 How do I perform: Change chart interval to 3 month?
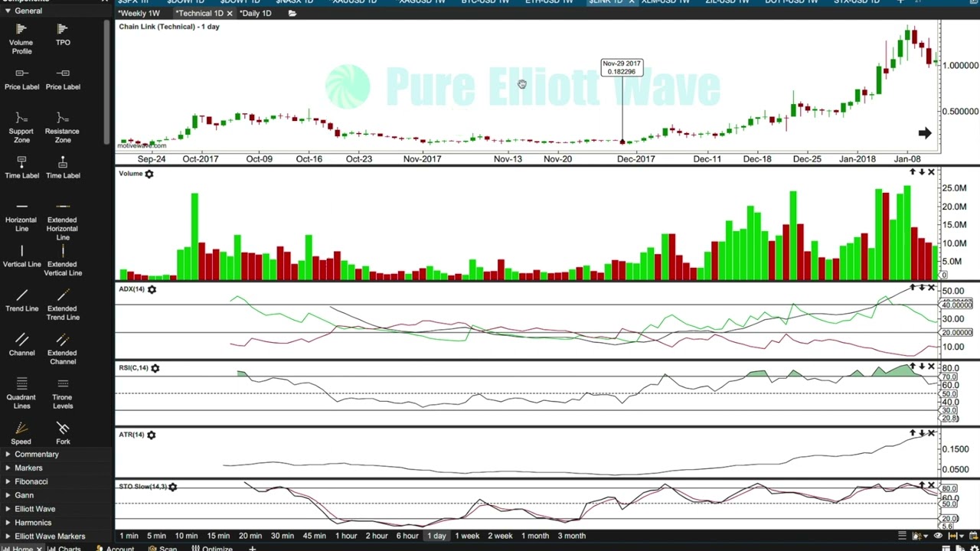point(571,536)
